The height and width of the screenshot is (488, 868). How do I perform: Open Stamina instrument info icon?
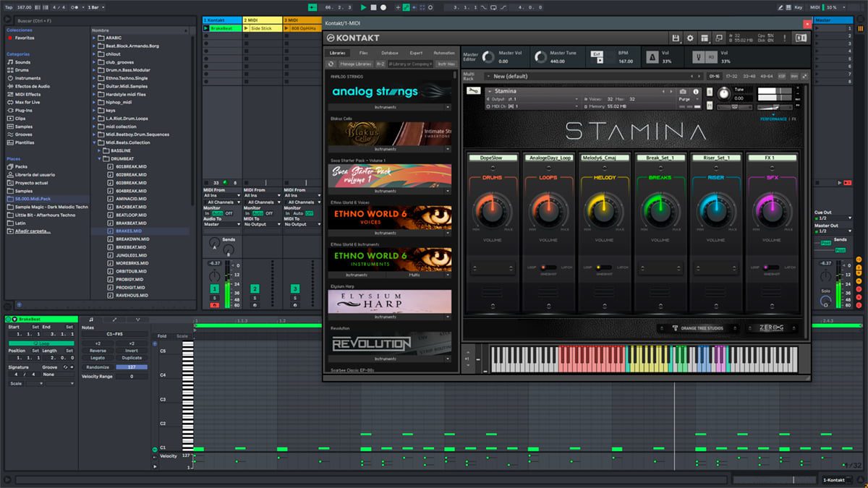point(697,92)
